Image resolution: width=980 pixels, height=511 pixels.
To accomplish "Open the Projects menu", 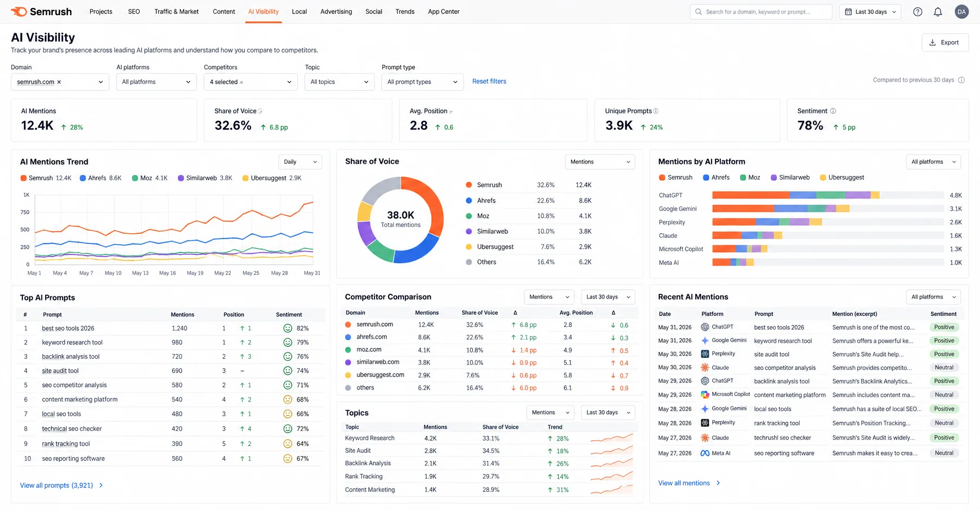I will [101, 11].
